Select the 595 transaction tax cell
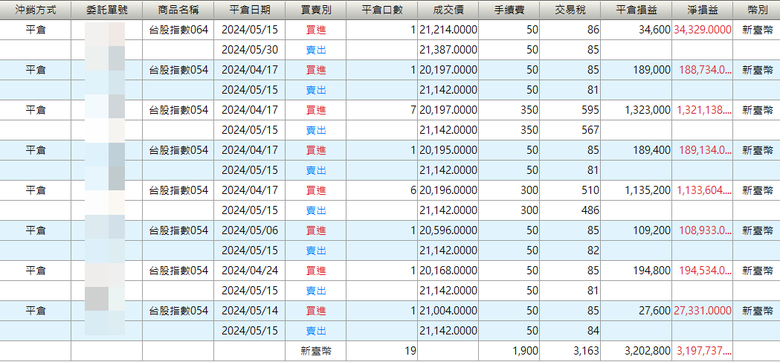The height and width of the screenshot is (362, 780). 570,110
